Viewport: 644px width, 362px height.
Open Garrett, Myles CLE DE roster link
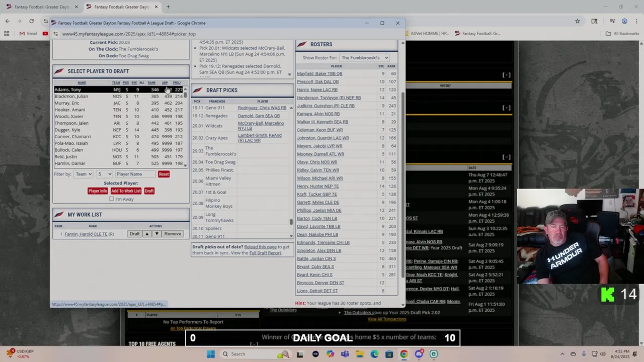[318, 203]
